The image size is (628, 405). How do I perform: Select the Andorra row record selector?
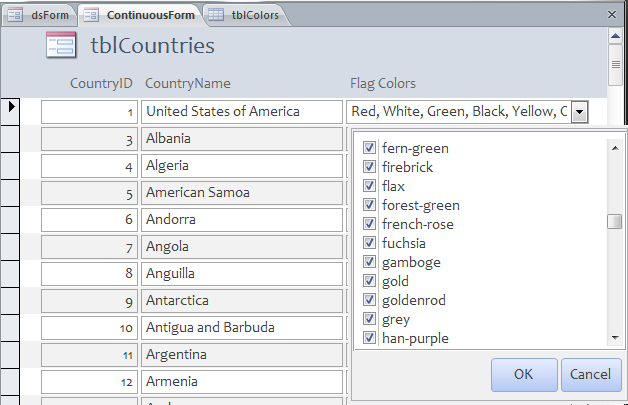click(x=10, y=220)
